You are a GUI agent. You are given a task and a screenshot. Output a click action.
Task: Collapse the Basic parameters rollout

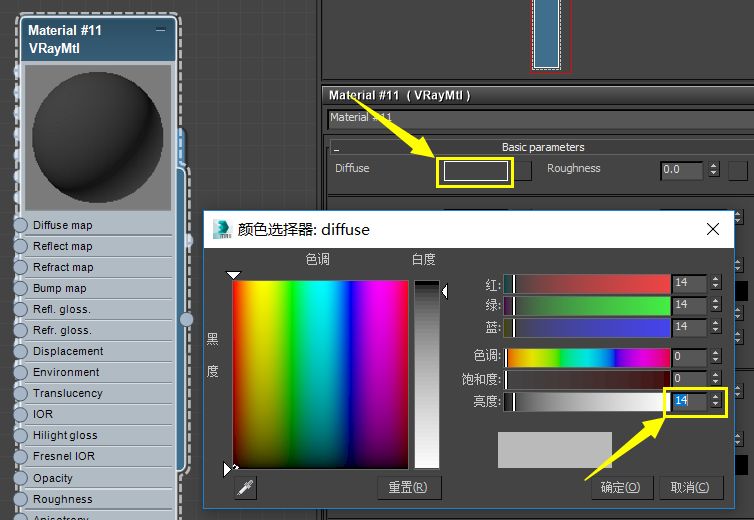point(336,149)
